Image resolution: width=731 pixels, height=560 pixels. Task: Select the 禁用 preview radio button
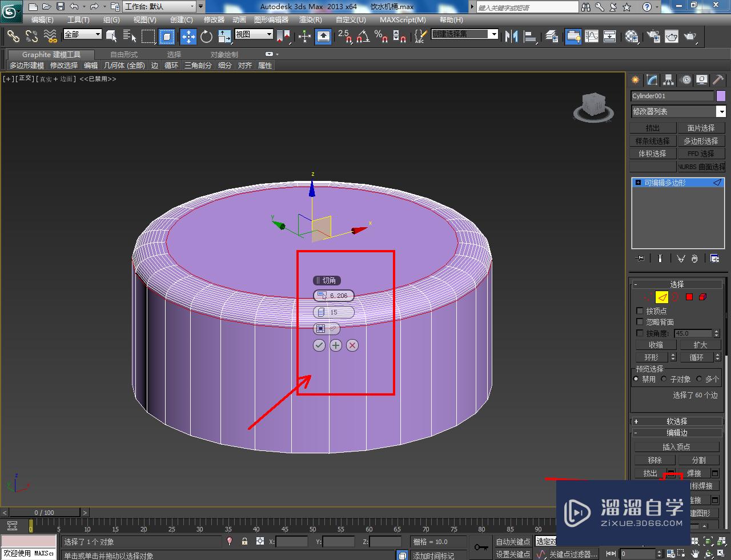point(636,378)
